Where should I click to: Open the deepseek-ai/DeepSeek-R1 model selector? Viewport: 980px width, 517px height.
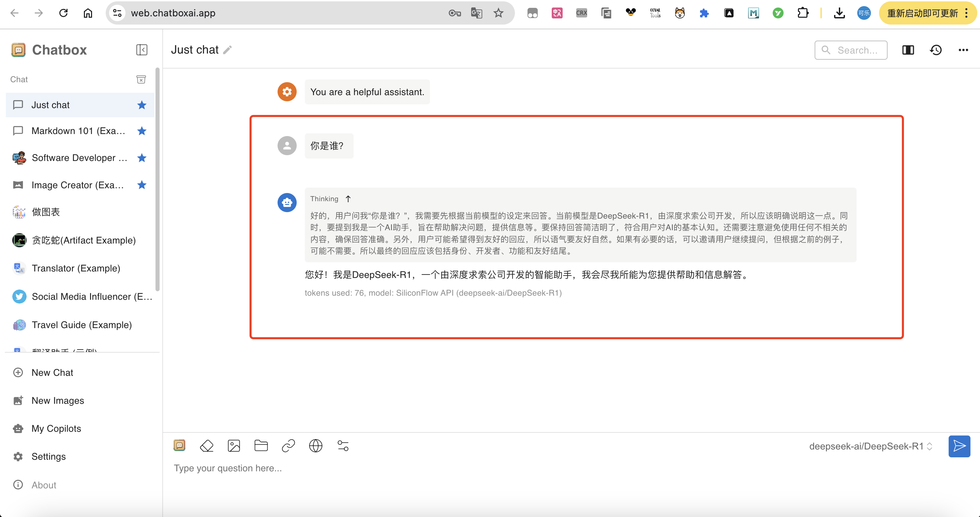871,446
